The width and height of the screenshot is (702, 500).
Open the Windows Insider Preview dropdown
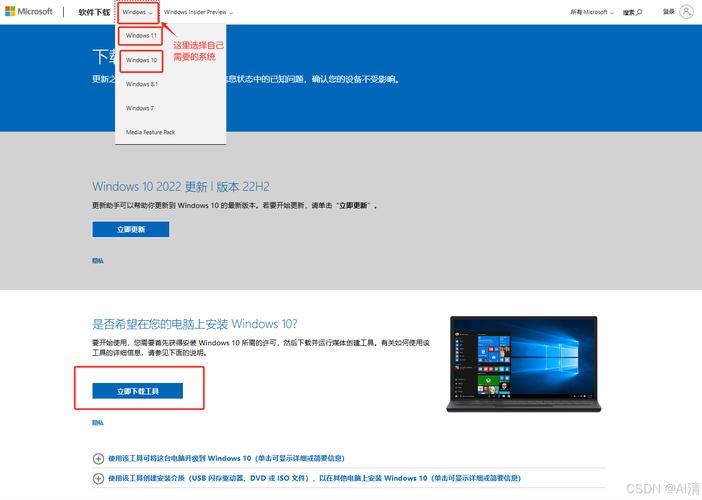click(198, 12)
